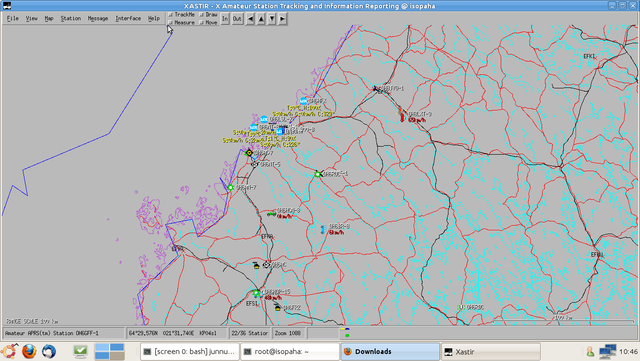
Task: Open the network connections tray icon
Action: point(607,352)
